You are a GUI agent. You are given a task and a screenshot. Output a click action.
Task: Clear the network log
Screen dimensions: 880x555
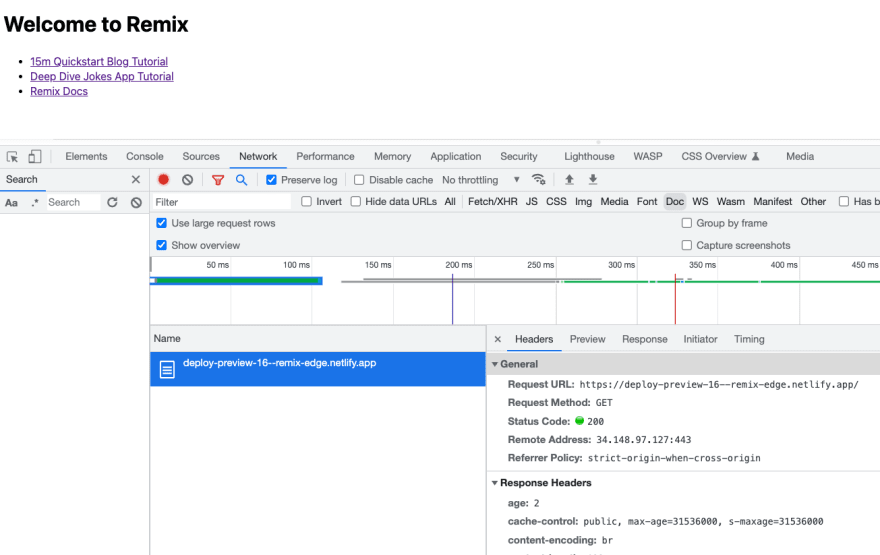coord(187,180)
